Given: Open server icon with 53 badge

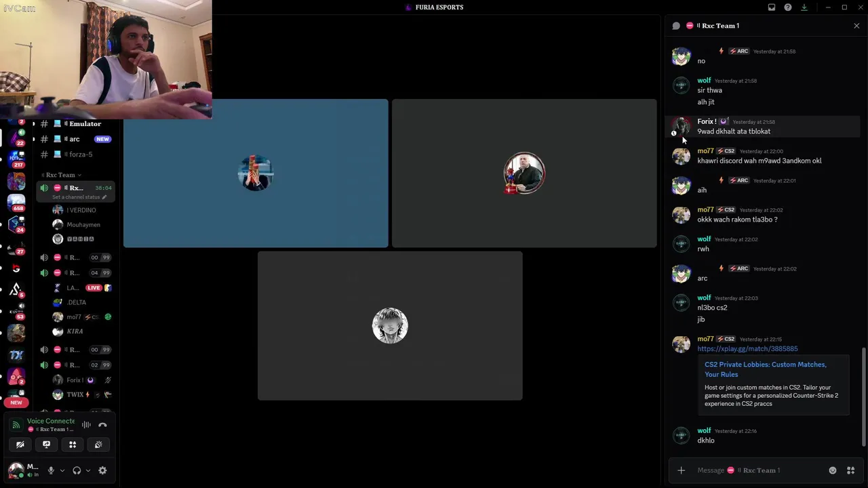Looking at the screenshot, I should (16, 311).
